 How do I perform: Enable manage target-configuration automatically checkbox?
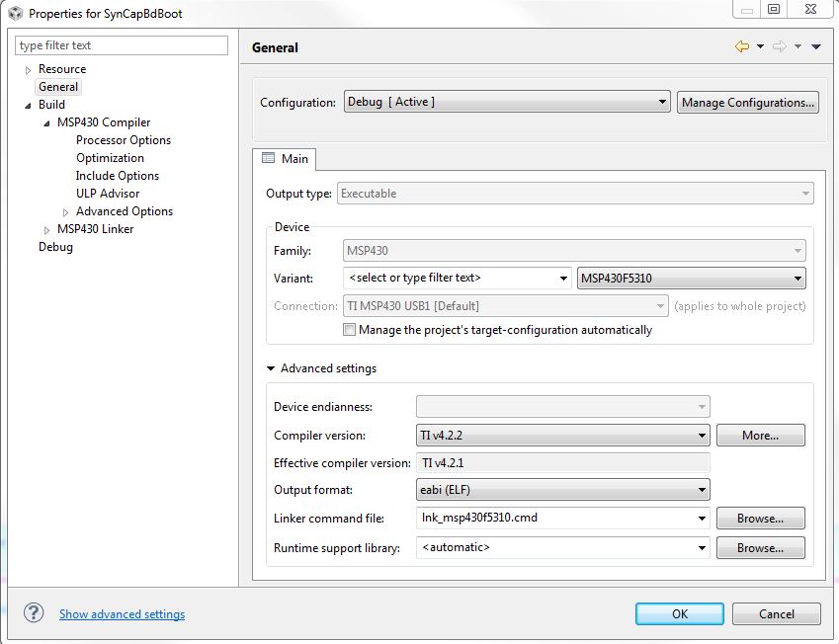[x=349, y=330]
